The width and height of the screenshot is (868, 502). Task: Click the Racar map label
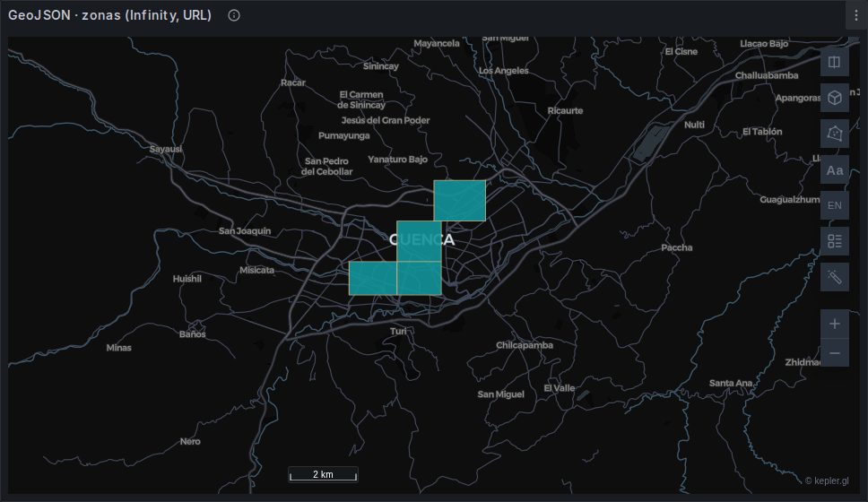click(293, 82)
